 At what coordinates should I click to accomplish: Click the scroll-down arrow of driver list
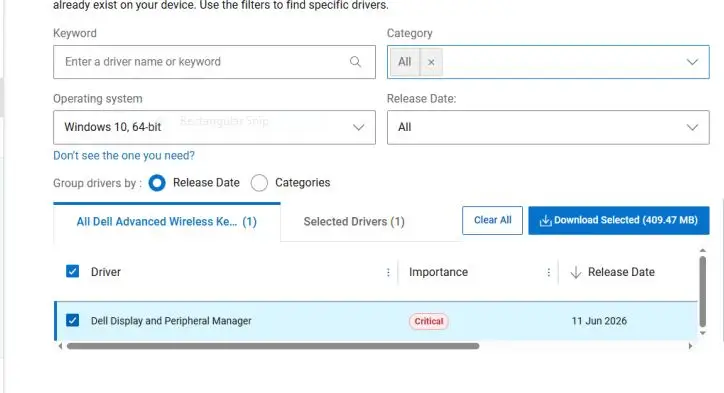pos(703,333)
